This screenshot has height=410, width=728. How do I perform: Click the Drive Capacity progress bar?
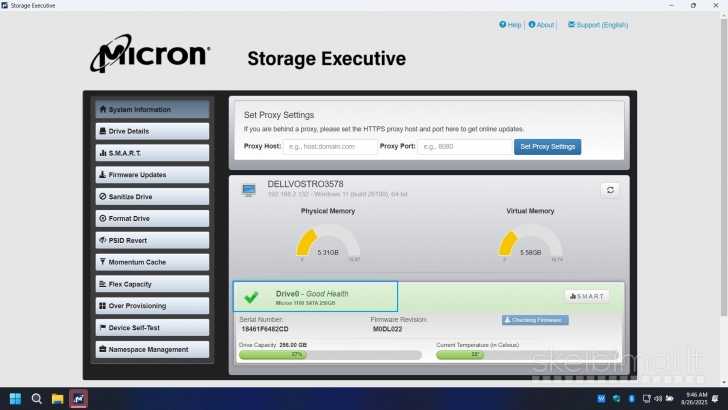(330, 355)
